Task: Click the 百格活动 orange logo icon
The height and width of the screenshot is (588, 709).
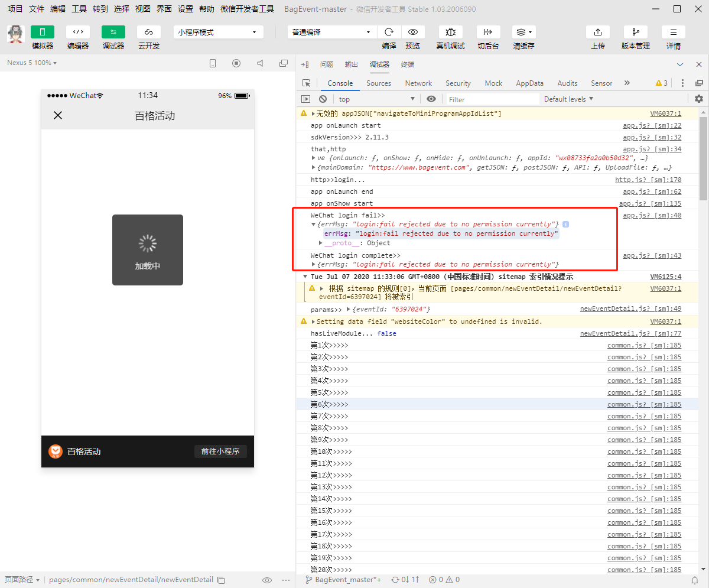Action: [56, 451]
